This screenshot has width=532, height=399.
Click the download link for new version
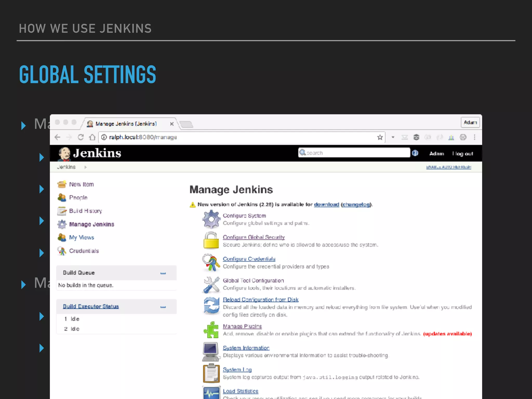coord(327,204)
